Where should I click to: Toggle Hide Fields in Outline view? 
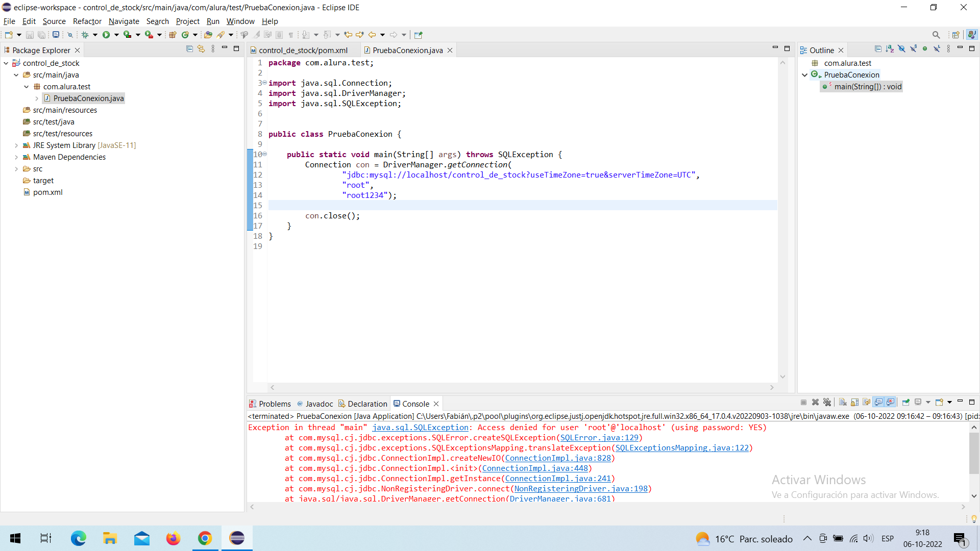pyautogui.click(x=901, y=49)
